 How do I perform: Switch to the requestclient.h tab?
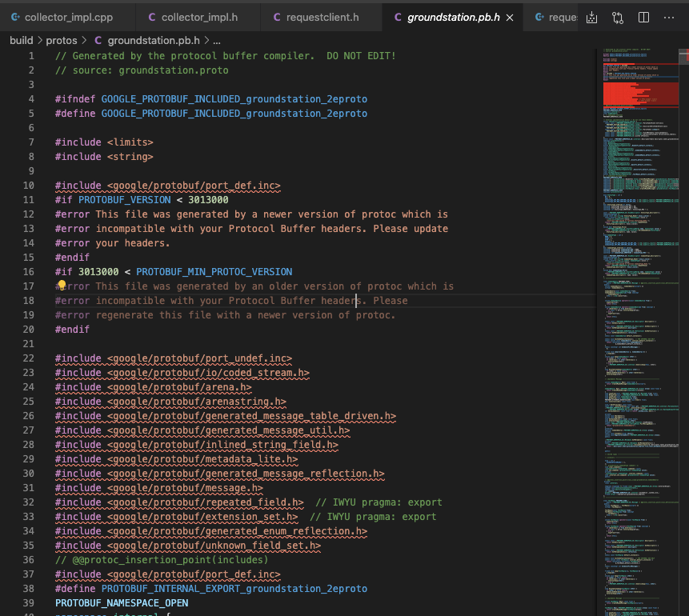click(323, 16)
